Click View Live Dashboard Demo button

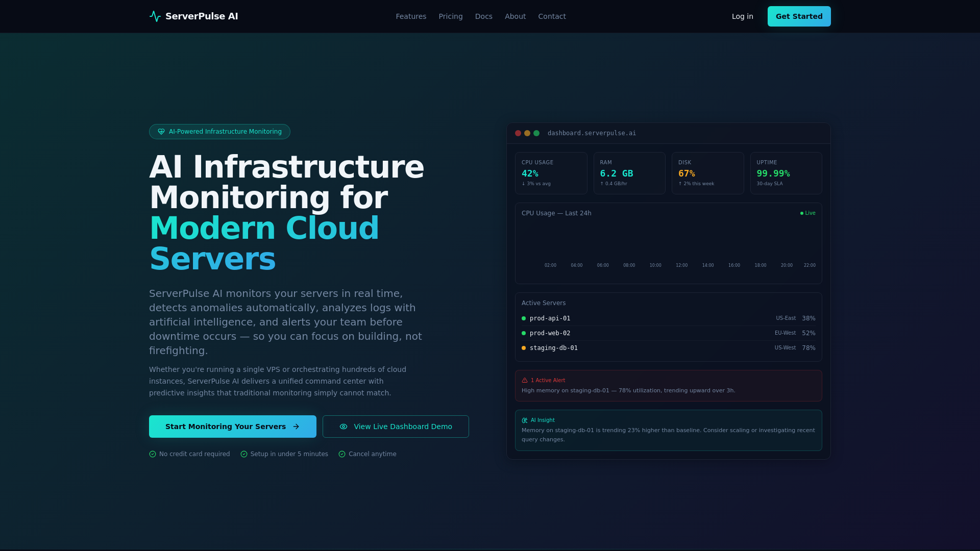[396, 427]
